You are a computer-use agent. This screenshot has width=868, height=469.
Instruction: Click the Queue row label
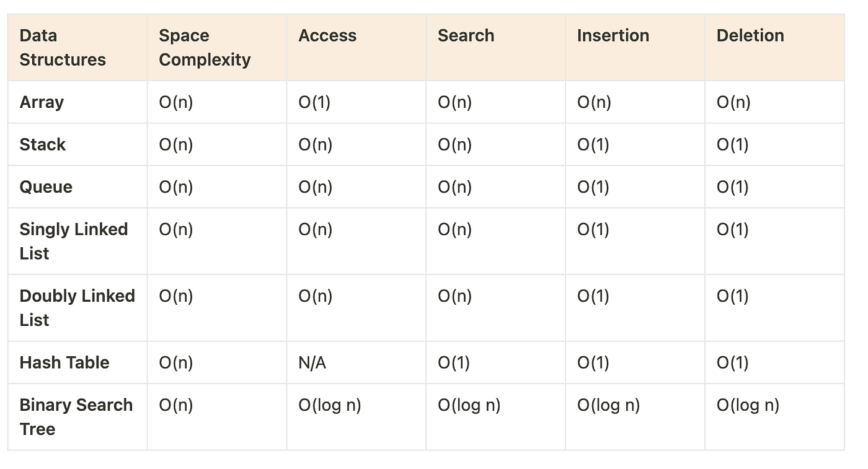click(x=46, y=187)
